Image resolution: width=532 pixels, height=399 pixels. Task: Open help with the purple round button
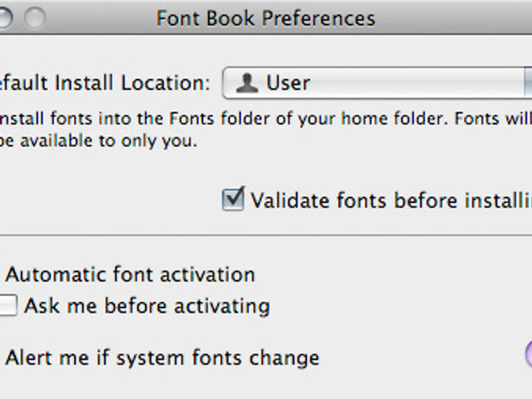[x=529, y=354]
